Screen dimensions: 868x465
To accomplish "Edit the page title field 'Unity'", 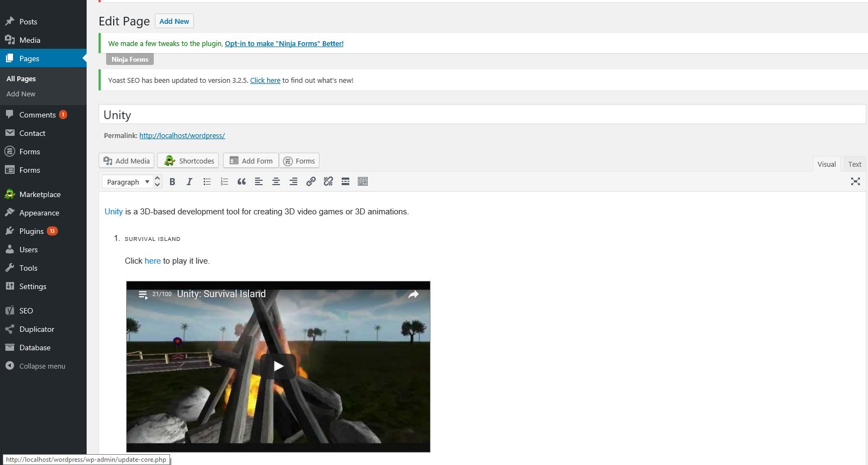I will 482,115.
